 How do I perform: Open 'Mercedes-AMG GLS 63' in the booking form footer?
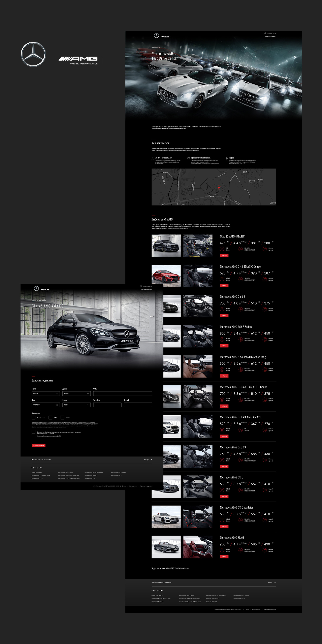pyautogui.click(x=91, y=476)
